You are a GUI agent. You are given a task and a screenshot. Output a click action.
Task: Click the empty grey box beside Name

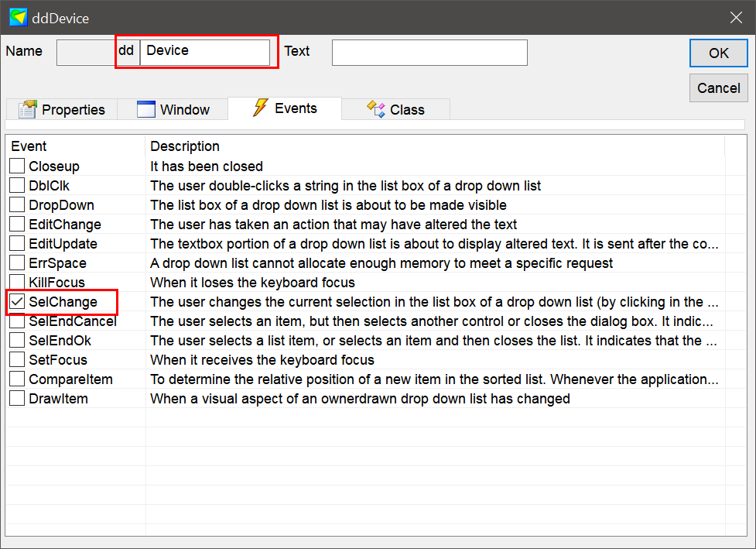point(86,52)
